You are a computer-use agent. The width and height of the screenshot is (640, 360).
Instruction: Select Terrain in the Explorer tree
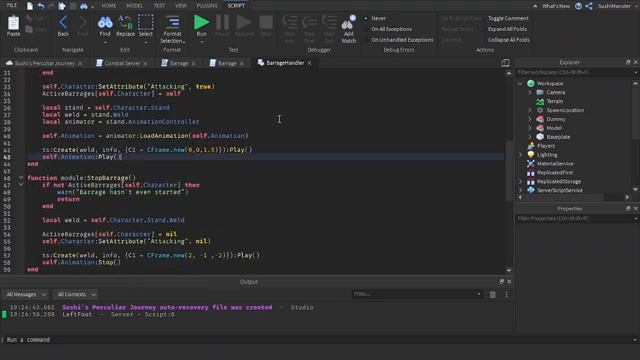click(555, 101)
